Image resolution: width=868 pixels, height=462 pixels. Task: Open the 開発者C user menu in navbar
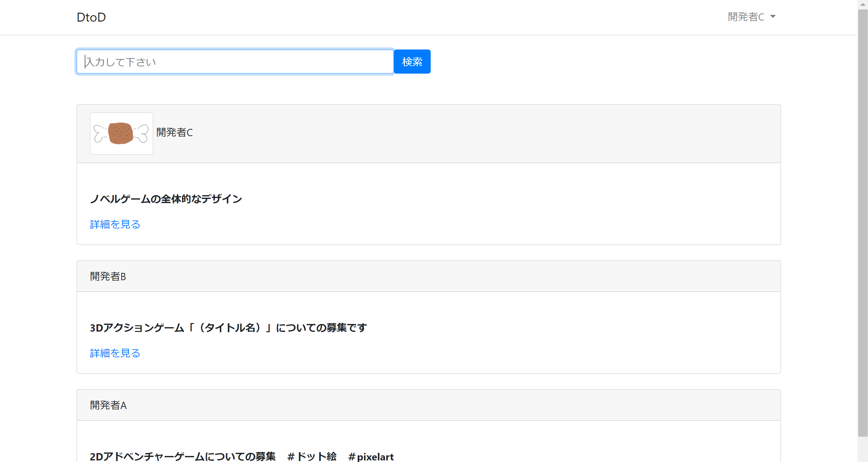pos(746,17)
